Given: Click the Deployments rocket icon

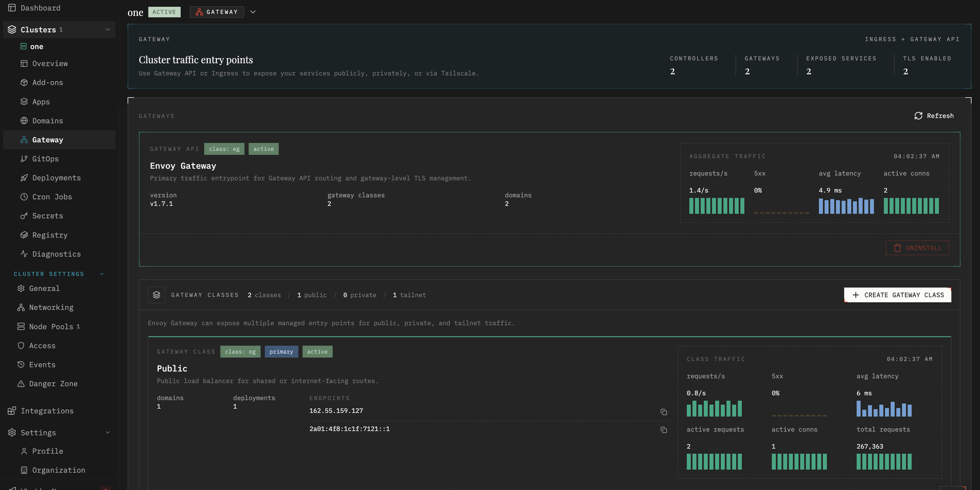Looking at the screenshot, I should tap(24, 178).
